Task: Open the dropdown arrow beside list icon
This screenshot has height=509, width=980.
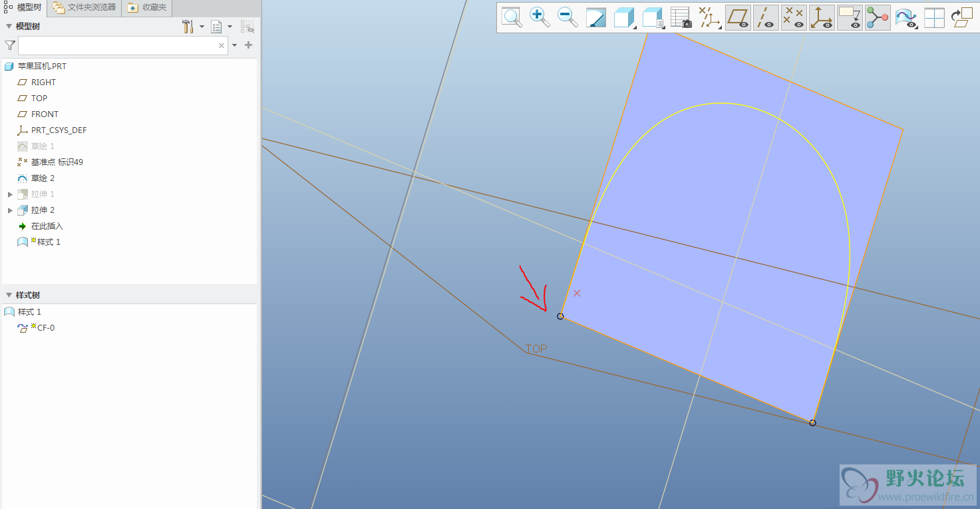Action: [230, 27]
